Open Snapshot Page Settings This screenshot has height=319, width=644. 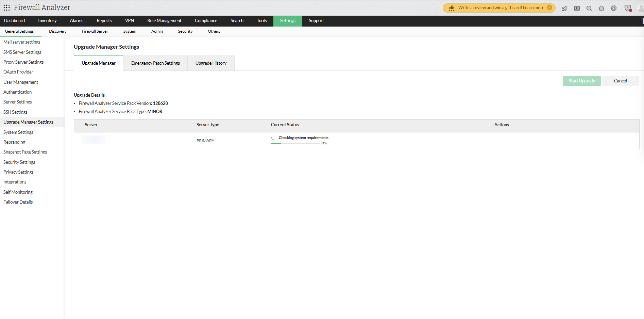[x=25, y=152]
